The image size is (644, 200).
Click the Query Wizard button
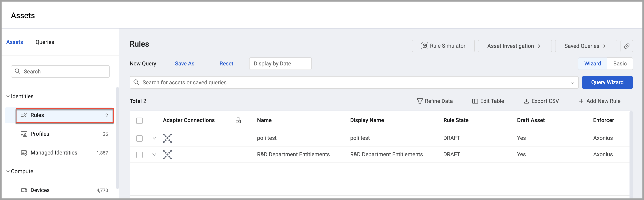(607, 83)
